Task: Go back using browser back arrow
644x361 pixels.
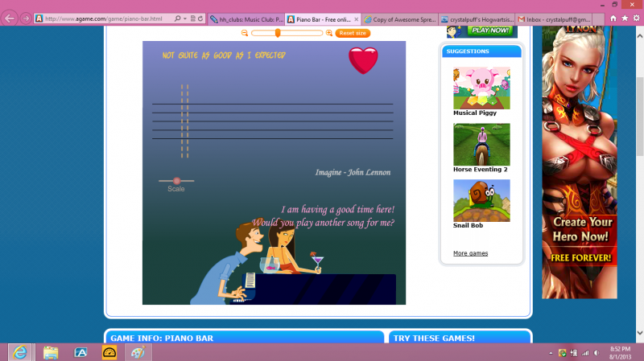Action: pyautogui.click(x=10, y=18)
